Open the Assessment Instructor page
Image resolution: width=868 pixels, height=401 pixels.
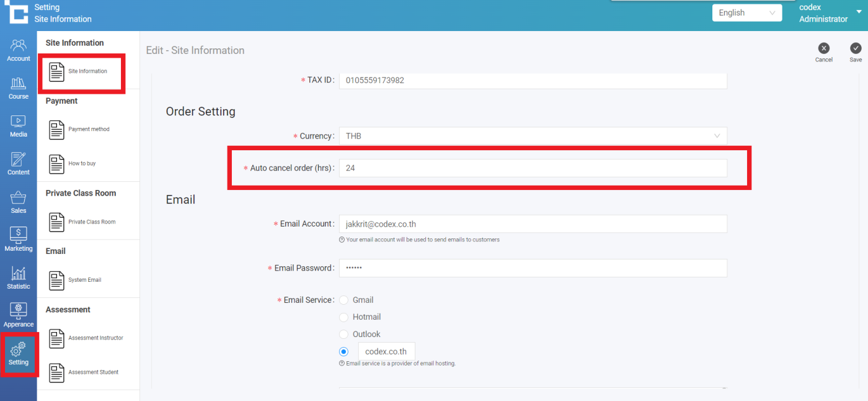(95, 338)
